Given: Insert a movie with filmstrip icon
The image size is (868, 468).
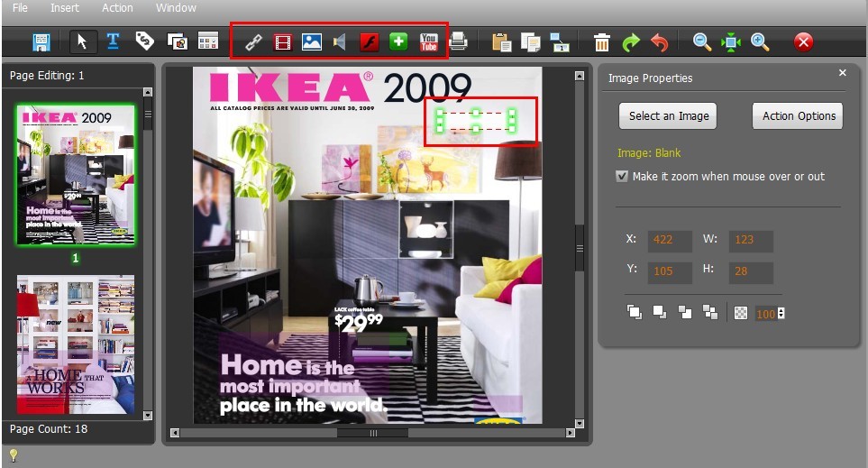Looking at the screenshot, I should [x=283, y=42].
